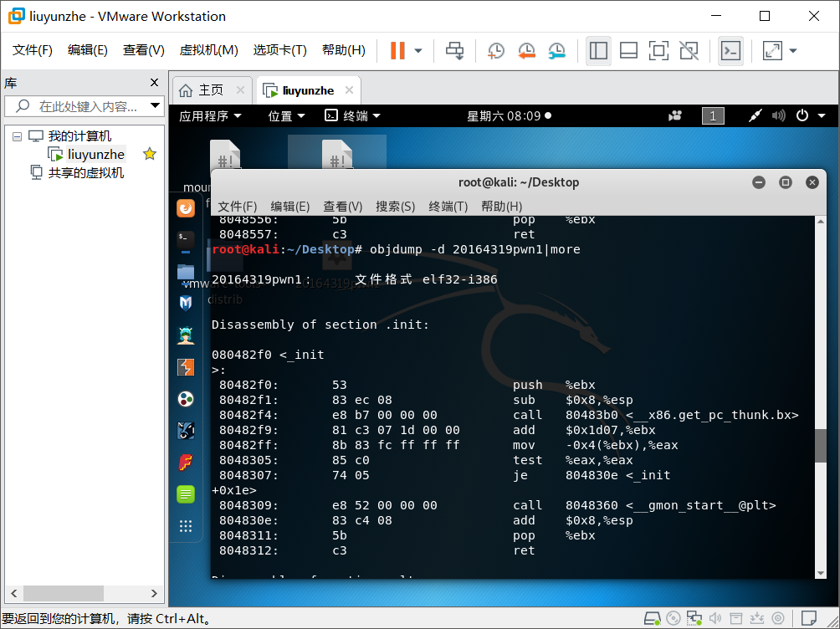Click the message log note icon
The image size is (840, 629).
click(808, 618)
